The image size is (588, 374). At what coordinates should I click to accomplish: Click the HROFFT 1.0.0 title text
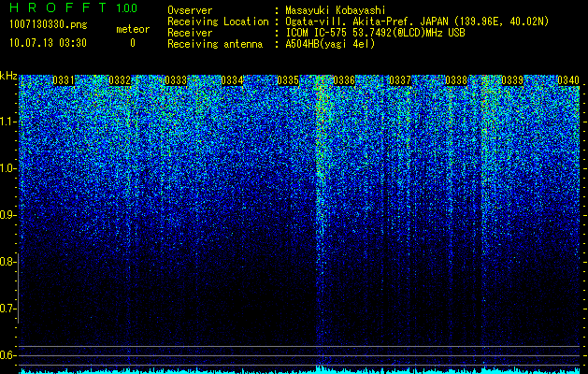(73, 7)
